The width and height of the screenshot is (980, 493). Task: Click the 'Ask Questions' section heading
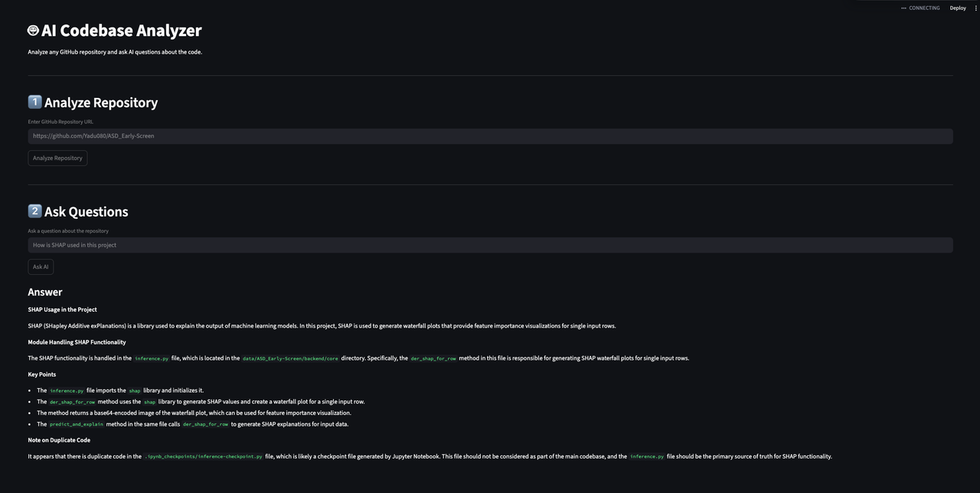(x=86, y=212)
